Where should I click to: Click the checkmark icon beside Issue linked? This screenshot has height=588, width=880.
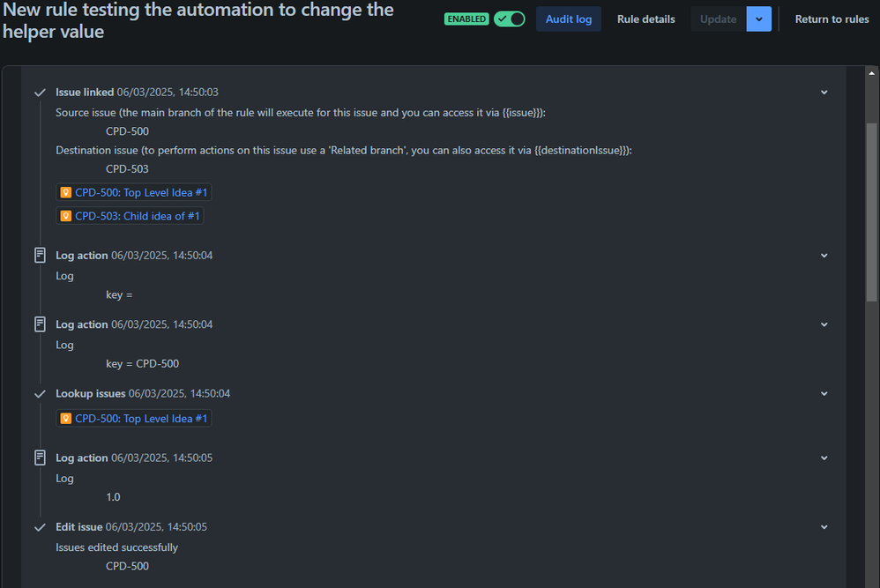[40, 91]
